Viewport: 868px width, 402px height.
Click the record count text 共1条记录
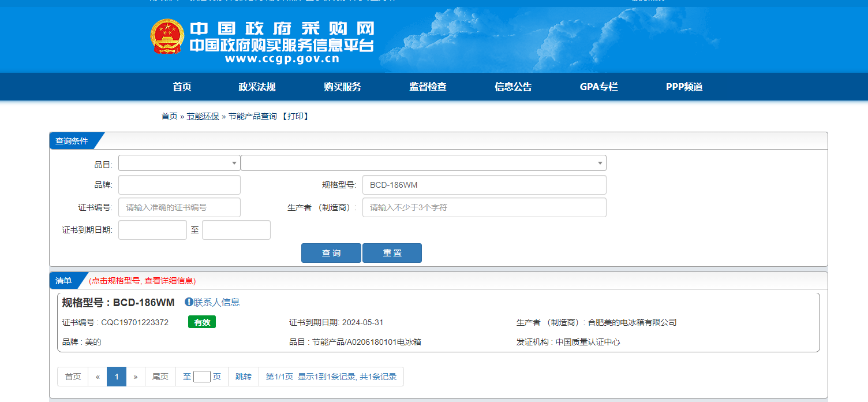tap(379, 377)
